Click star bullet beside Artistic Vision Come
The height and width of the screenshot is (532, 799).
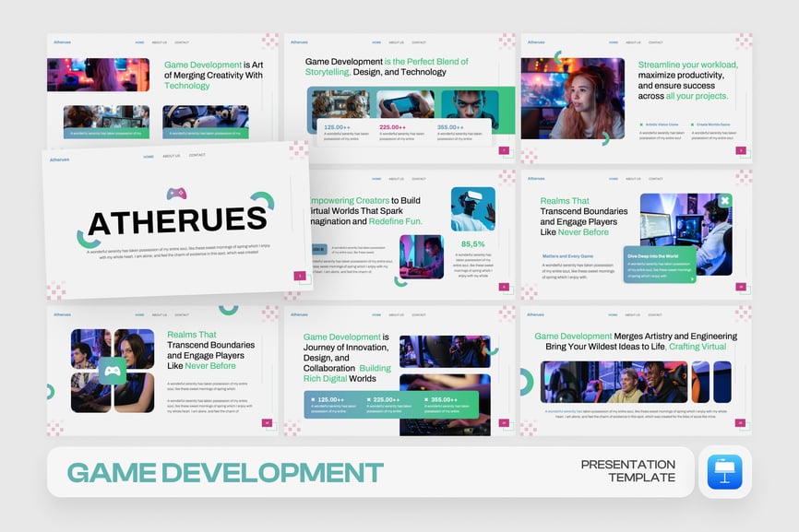click(x=642, y=124)
